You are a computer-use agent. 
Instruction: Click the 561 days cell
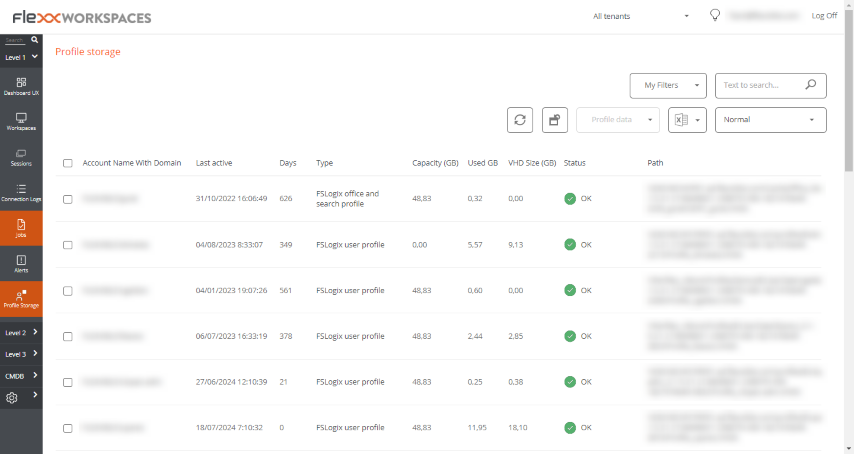[286, 291]
